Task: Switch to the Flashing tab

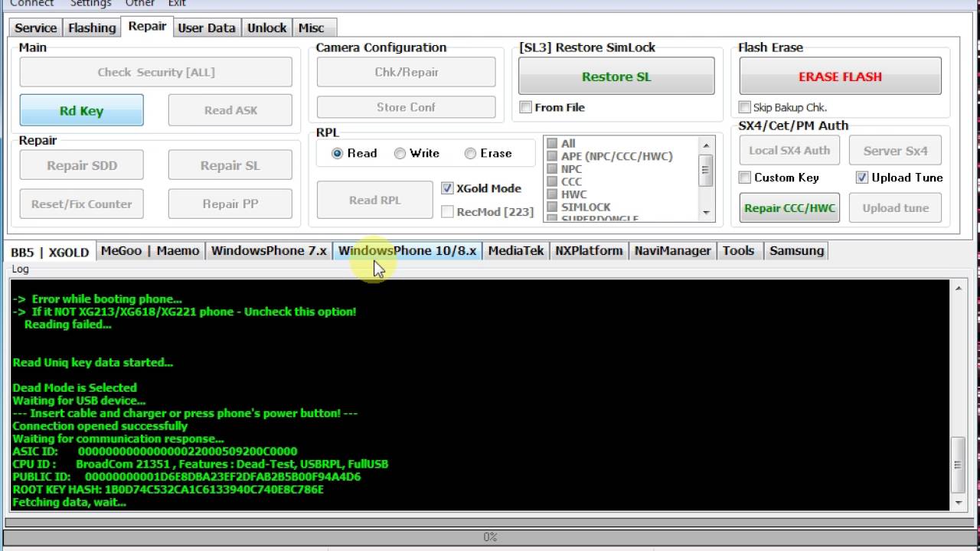Action: [x=92, y=28]
